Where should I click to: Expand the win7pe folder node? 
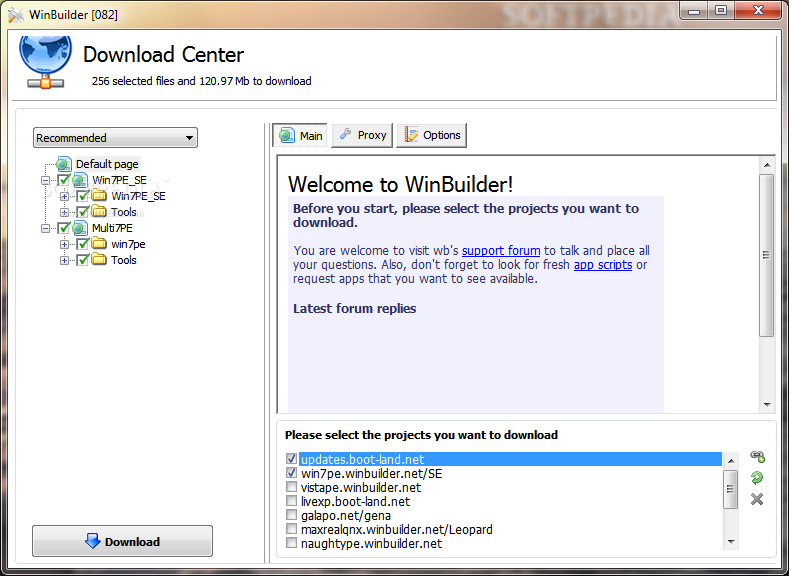tap(64, 244)
